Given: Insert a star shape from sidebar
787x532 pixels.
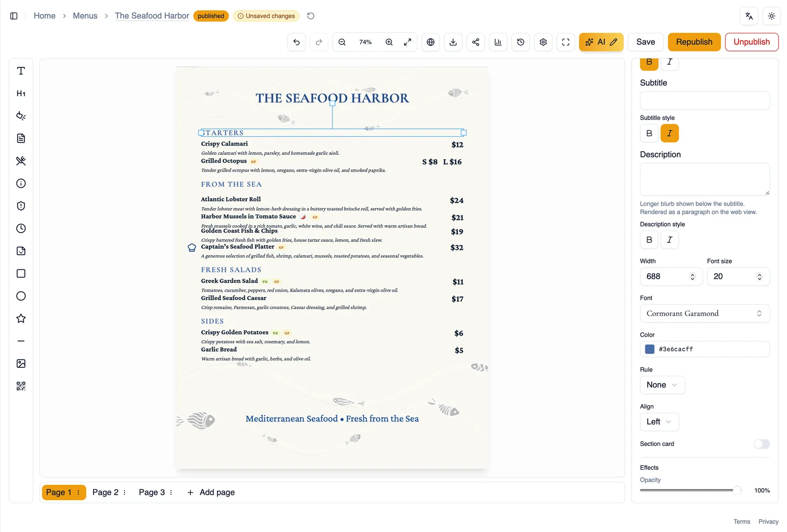Looking at the screenshot, I should pos(21,319).
